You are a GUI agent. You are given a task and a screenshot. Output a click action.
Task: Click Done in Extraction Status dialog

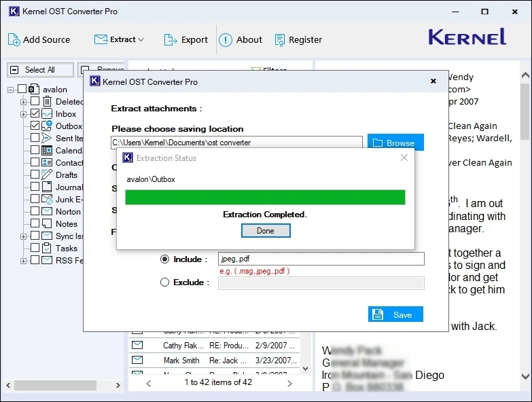(x=266, y=231)
